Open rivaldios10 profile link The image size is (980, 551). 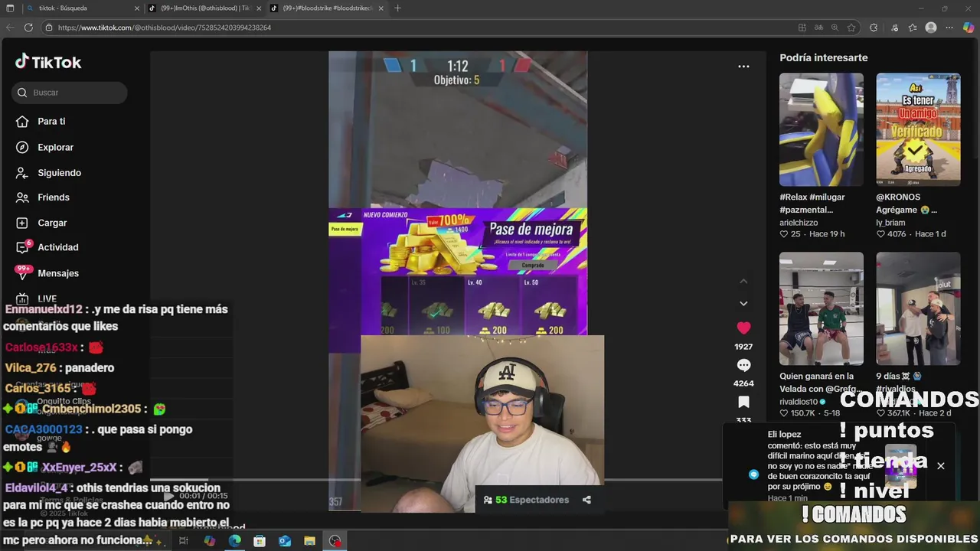point(799,402)
